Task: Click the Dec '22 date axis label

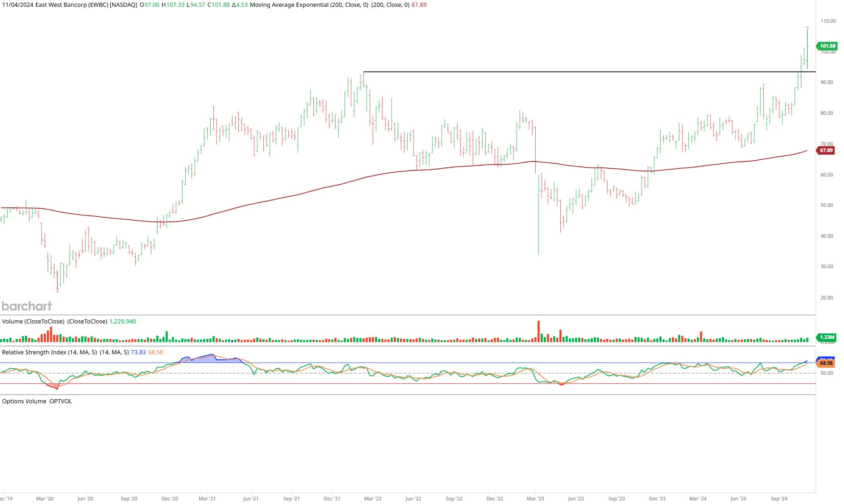Action: tap(494, 499)
